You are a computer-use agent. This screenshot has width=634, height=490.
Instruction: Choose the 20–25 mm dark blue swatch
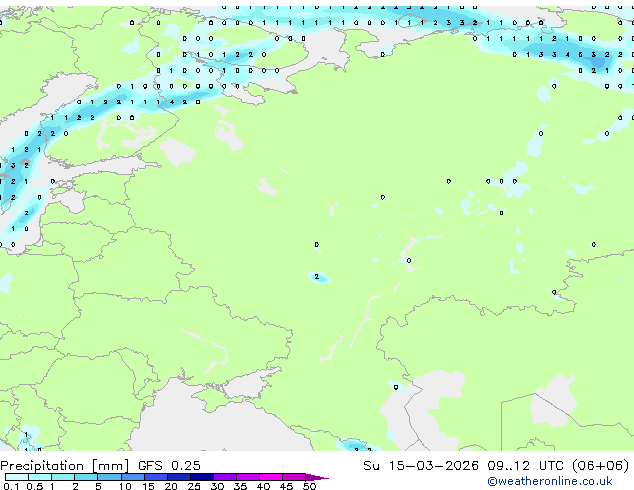click(x=178, y=477)
